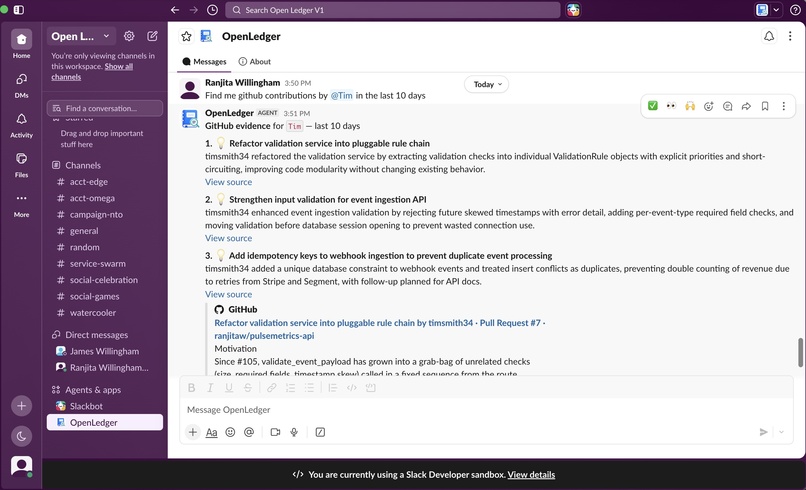The width and height of the screenshot is (806, 490).
Task: Open Help question mark icon
Action: coord(795,10)
